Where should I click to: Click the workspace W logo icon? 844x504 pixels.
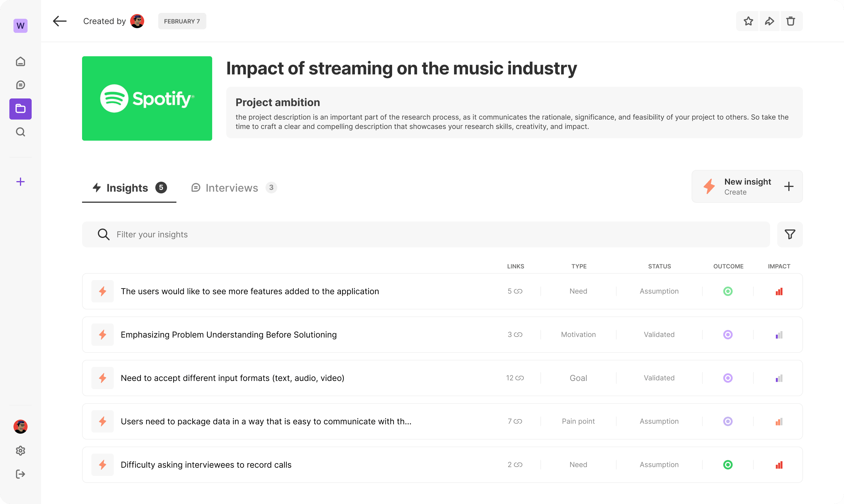[21, 25]
